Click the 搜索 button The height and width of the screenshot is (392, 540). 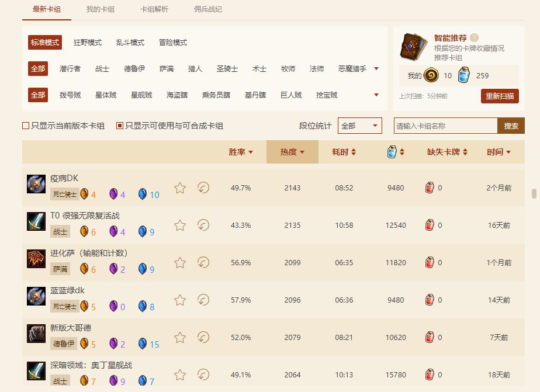pos(511,126)
